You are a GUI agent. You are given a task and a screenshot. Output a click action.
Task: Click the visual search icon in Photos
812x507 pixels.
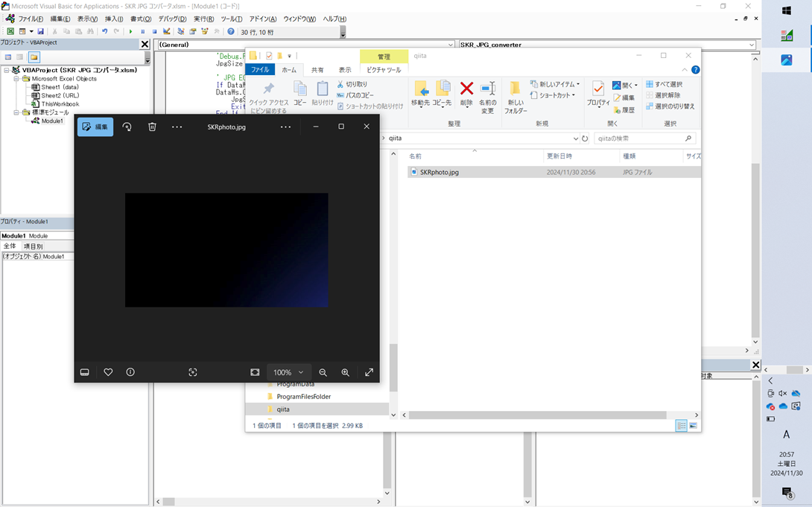(193, 372)
